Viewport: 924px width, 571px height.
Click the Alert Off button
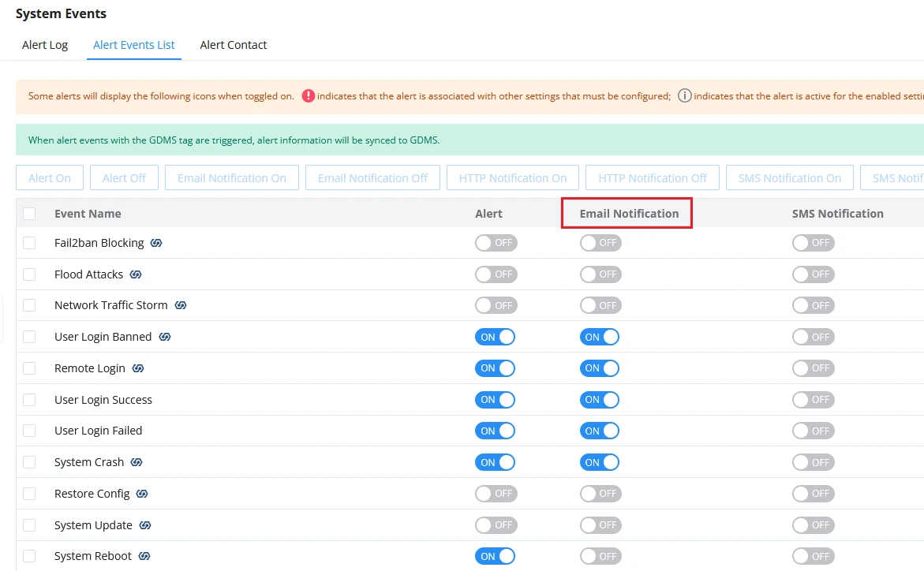point(125,178)
